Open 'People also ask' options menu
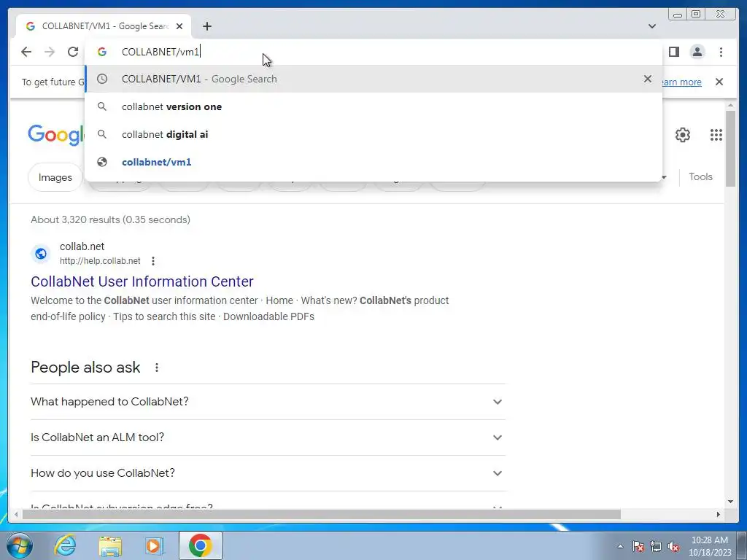Screen dimensions: 747x560 (x=157, y=367)
